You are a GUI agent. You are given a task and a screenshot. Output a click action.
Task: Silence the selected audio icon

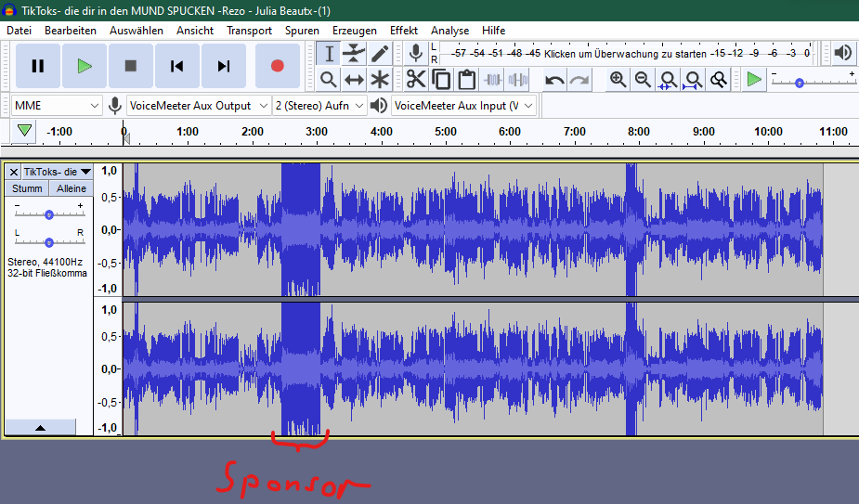coord(517,80)
